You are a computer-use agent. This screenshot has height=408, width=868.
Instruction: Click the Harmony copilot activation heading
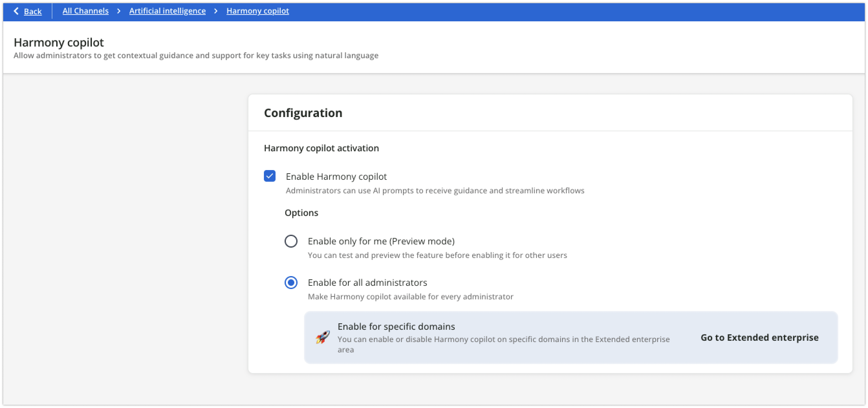coord(321,148)
